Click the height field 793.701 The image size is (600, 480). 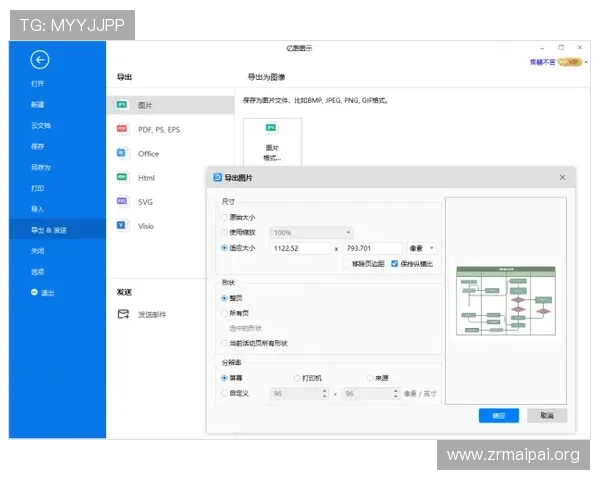pyautogui.click(x=372, y=248)
